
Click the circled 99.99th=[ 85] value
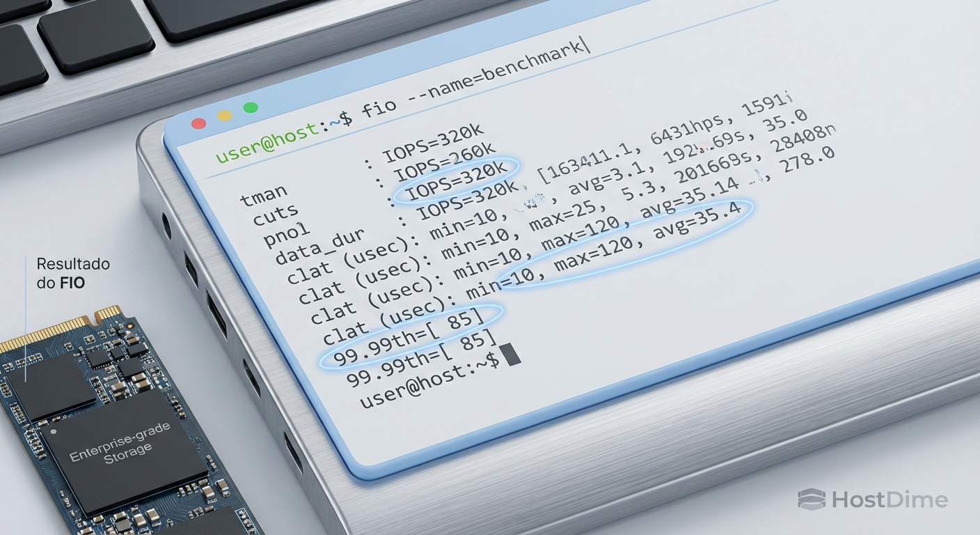(409, 337)
